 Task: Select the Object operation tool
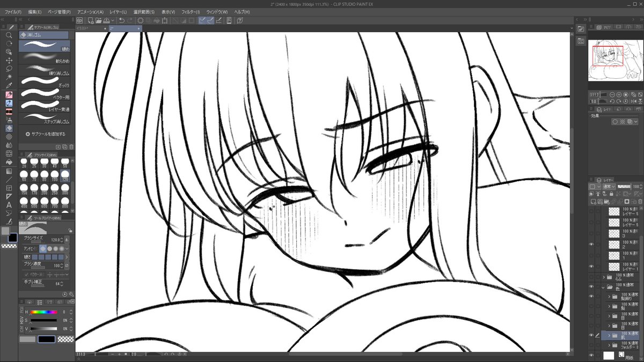(9, 52)
